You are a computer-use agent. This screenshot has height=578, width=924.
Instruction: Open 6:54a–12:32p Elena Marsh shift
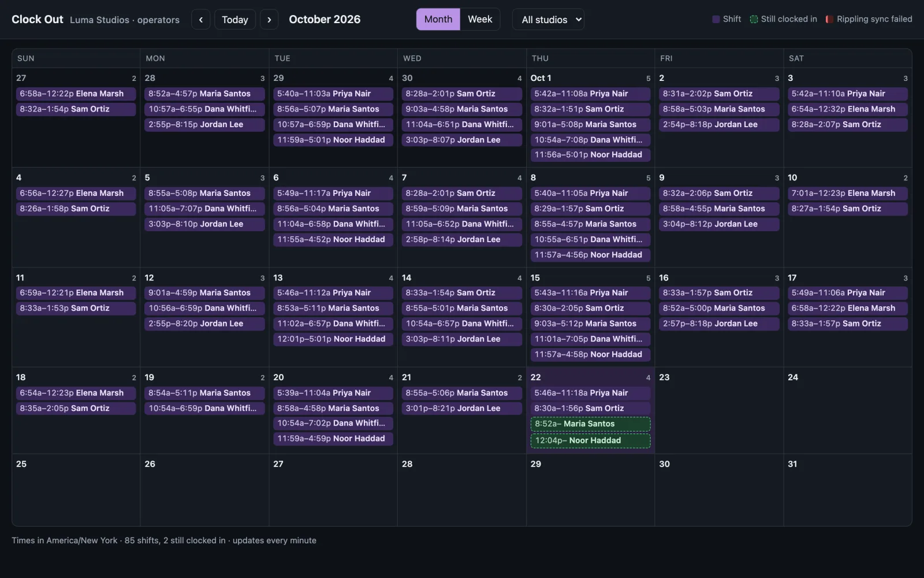(x=848, y=109)
